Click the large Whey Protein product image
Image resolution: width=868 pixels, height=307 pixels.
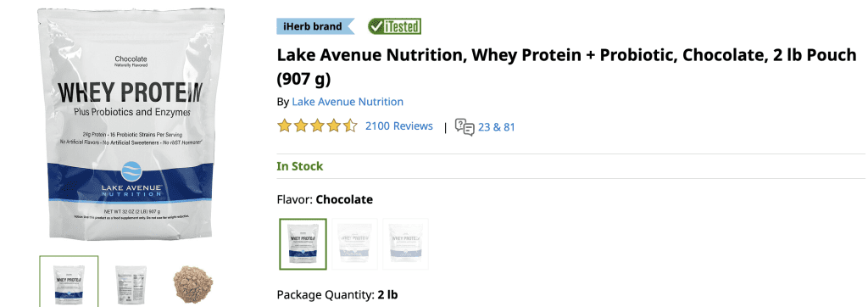[x=131, y=124]
